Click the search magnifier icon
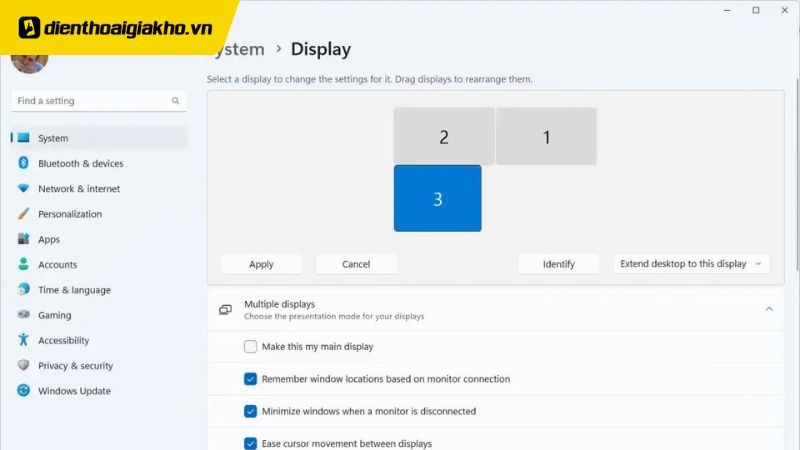Viewport: 800px width, 450px height. (176, 101)
